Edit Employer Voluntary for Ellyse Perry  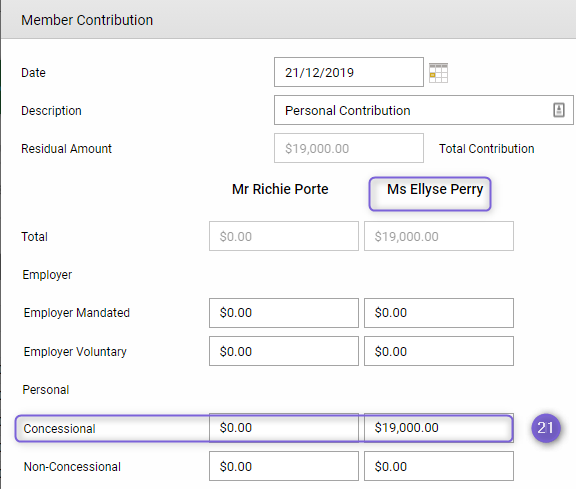tap(439, 351)
